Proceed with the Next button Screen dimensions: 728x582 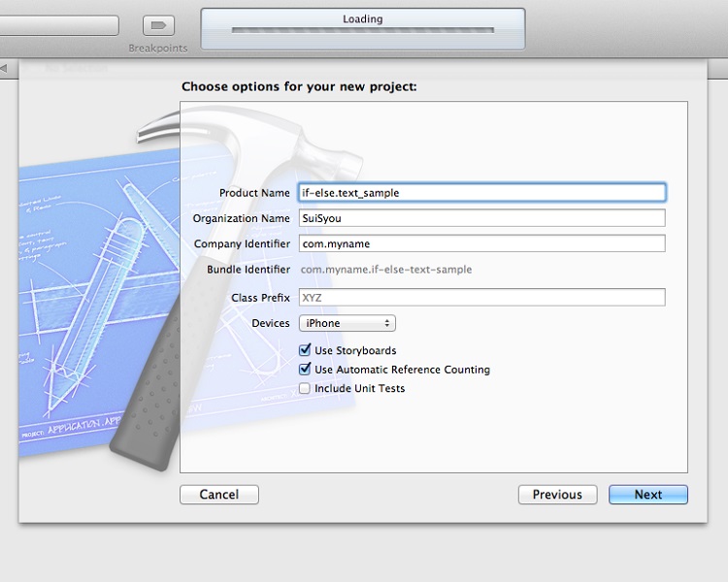point(648,495)
